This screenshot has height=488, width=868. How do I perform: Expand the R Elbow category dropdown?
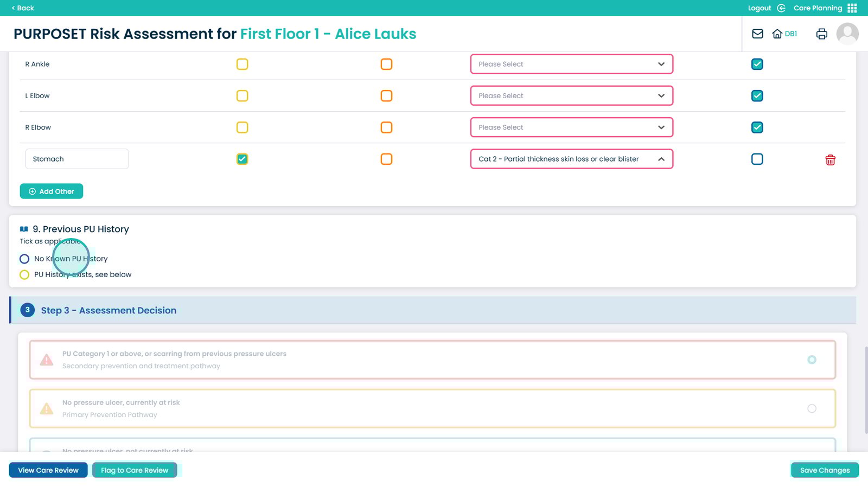571,127
